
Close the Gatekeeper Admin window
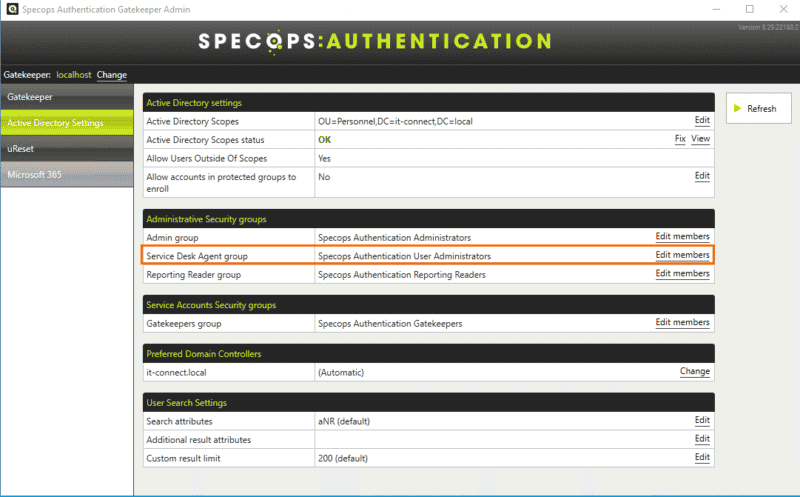point(784,9)
